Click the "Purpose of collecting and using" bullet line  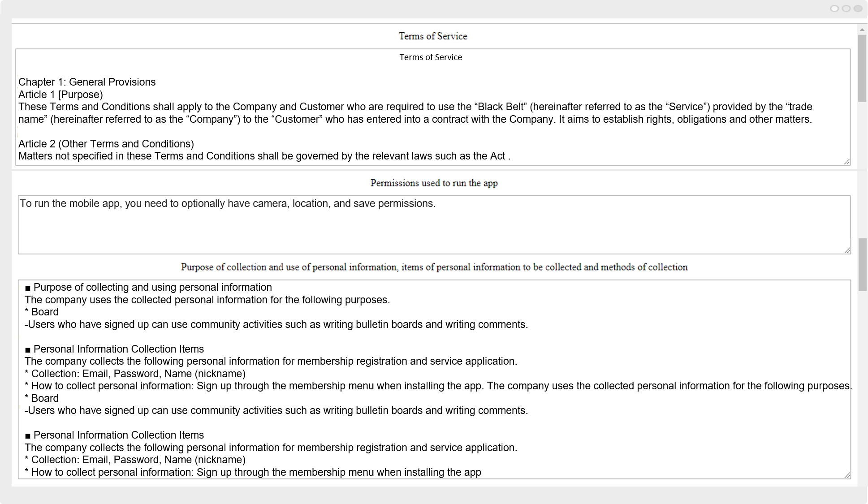tap(148, 287)
